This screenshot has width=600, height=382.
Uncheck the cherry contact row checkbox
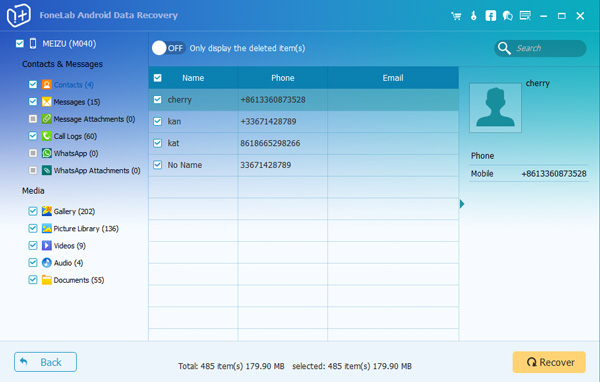[158, 100]
